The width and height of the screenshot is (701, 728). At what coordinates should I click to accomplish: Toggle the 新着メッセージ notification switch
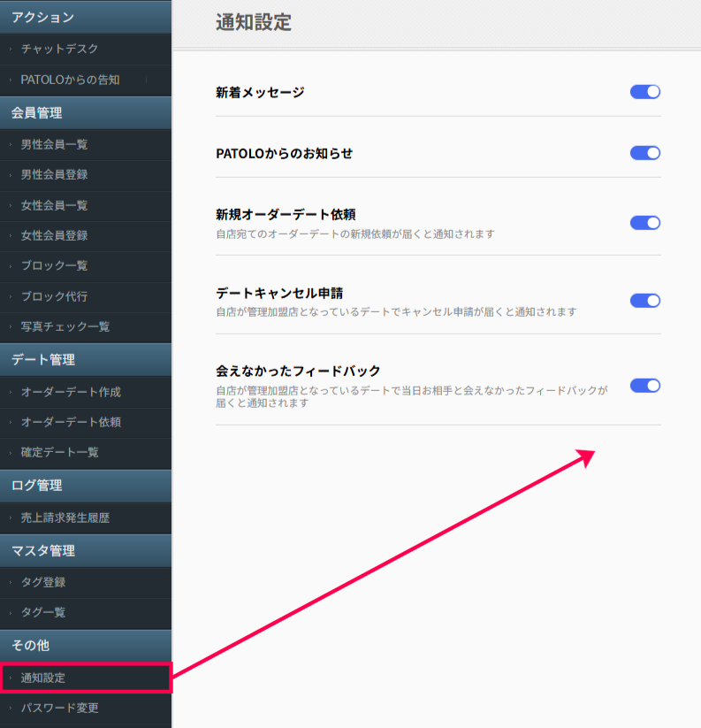tap(644, 92)
